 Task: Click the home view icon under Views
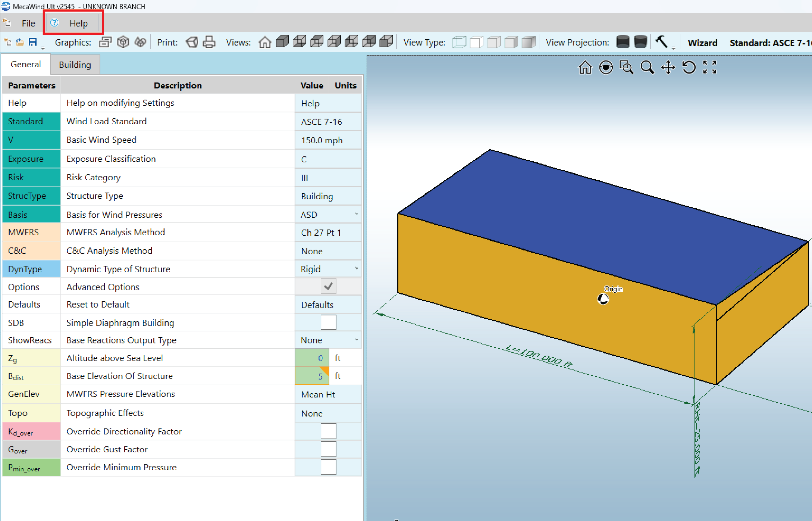[265, 42]
